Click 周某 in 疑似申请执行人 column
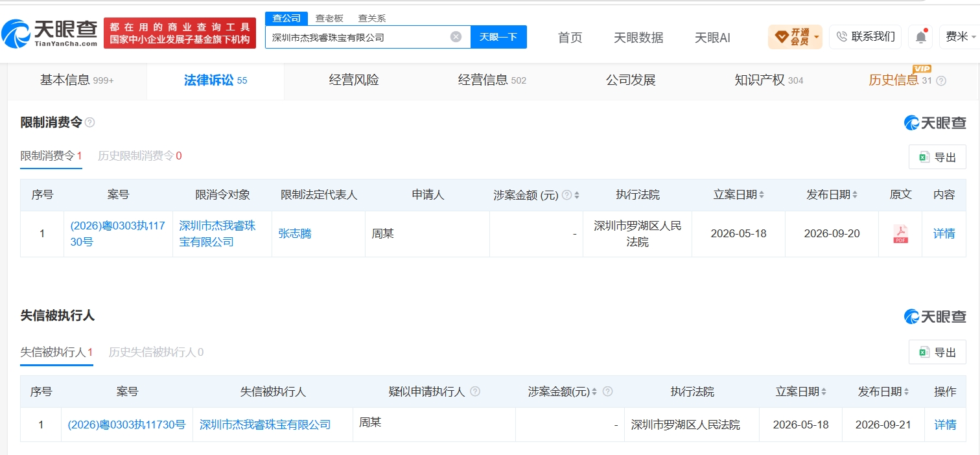This screenshot has width=980, height=455. pos(370,423)
